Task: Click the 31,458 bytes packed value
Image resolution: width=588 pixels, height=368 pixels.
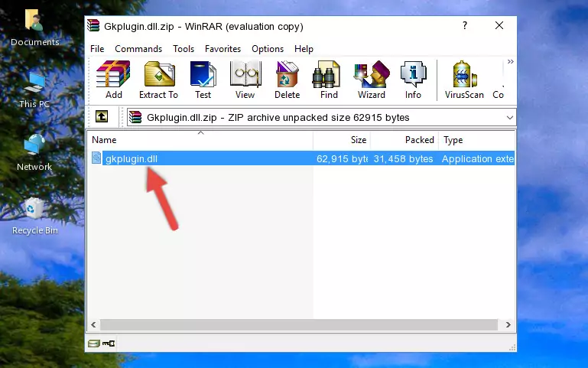Action: pos(403,158)
